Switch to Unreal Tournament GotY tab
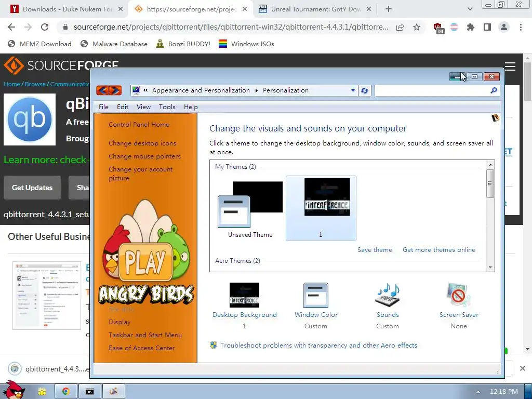 pyautogui.click(x=315, y=9)
